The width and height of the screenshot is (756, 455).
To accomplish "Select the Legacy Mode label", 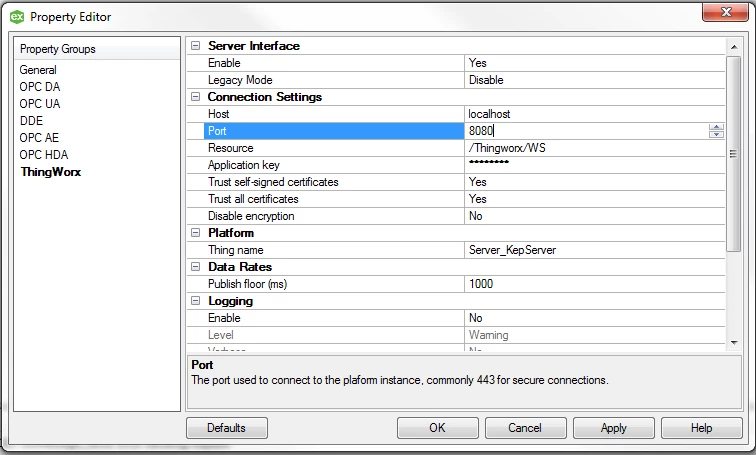I will 240,80.
